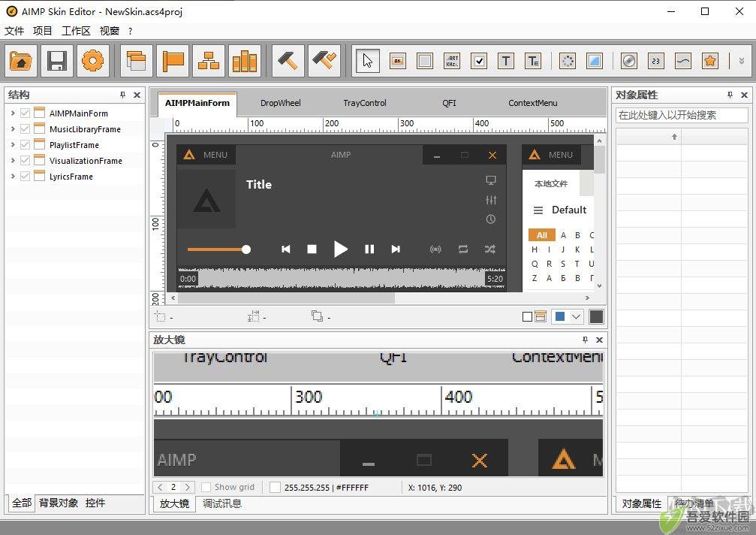This screenshot has width=756, height=535.
Task: Select the bitrate KHz display tool
Action: 452,61
